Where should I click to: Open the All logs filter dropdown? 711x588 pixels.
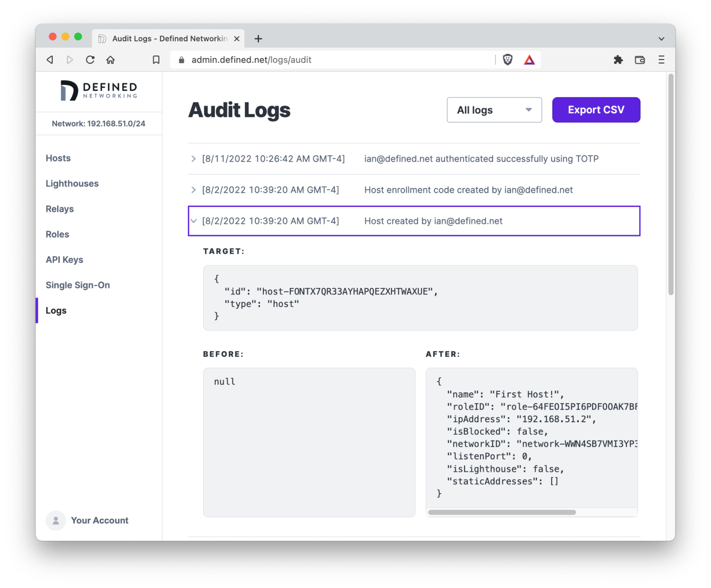click(x=494, y=110)
